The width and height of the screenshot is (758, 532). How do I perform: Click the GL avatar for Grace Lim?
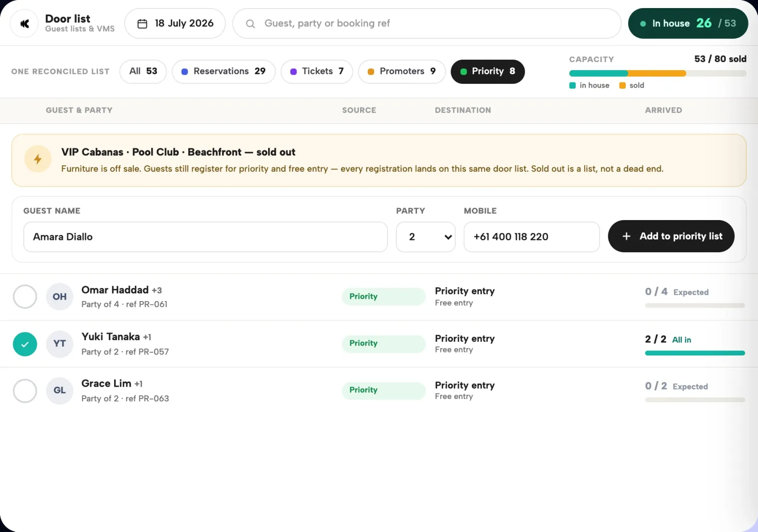click(60, 391)
